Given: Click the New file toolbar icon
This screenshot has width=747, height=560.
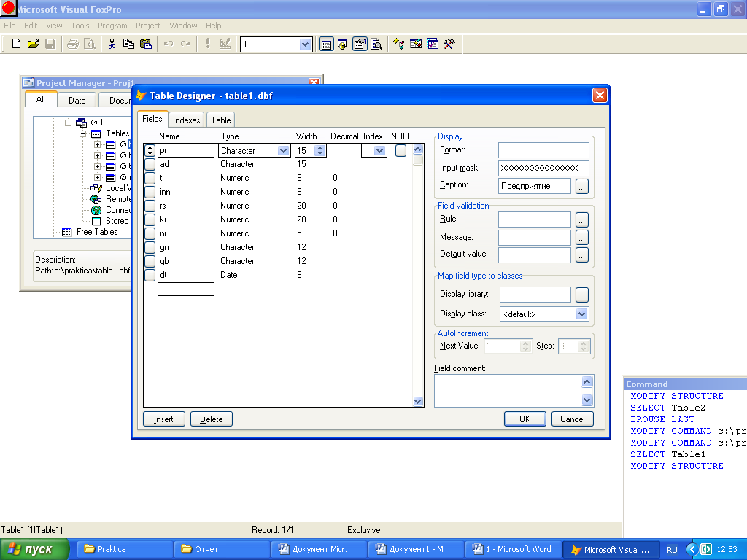Looking at the screenshot, I should coord(16,44).
